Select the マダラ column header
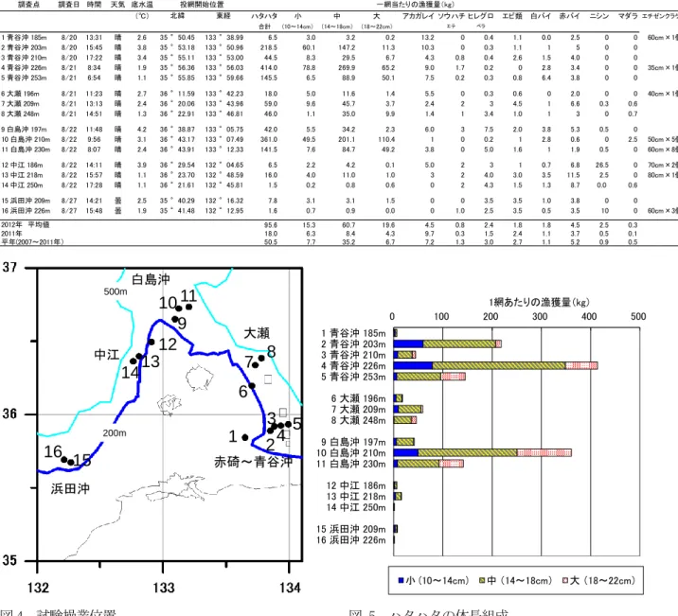 coord(628,16)
